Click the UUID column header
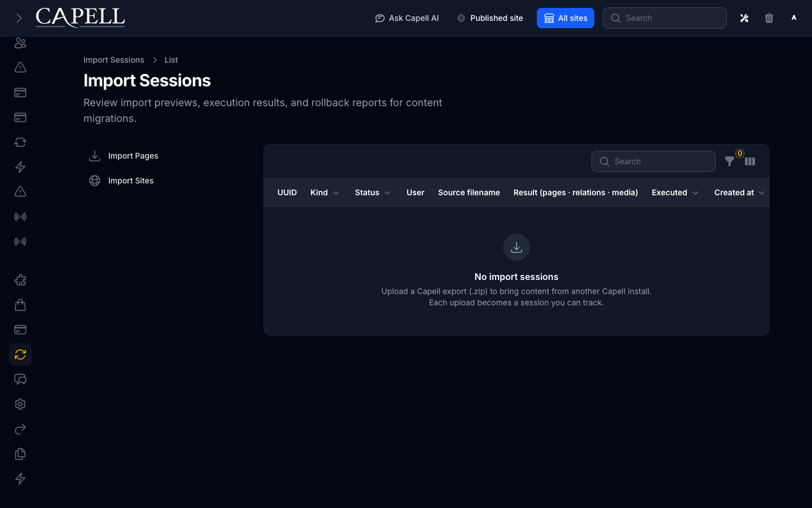This screenshot has width=812, height=508. [287, 192]
